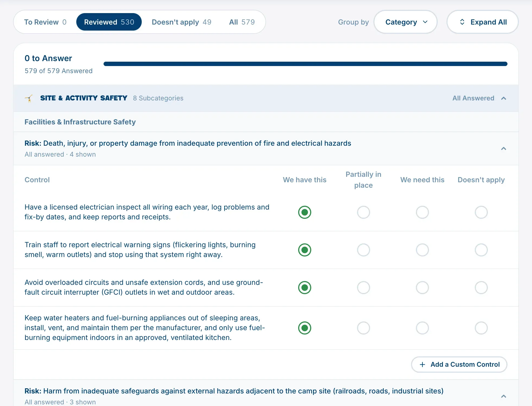532x406 pixels.
Task: Collapse the fire and electrical hazards risk
Action: 504,148
